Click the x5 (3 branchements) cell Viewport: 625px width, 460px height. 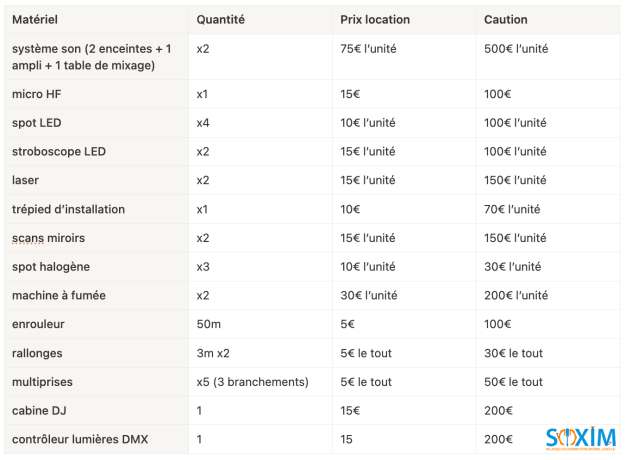252,383
